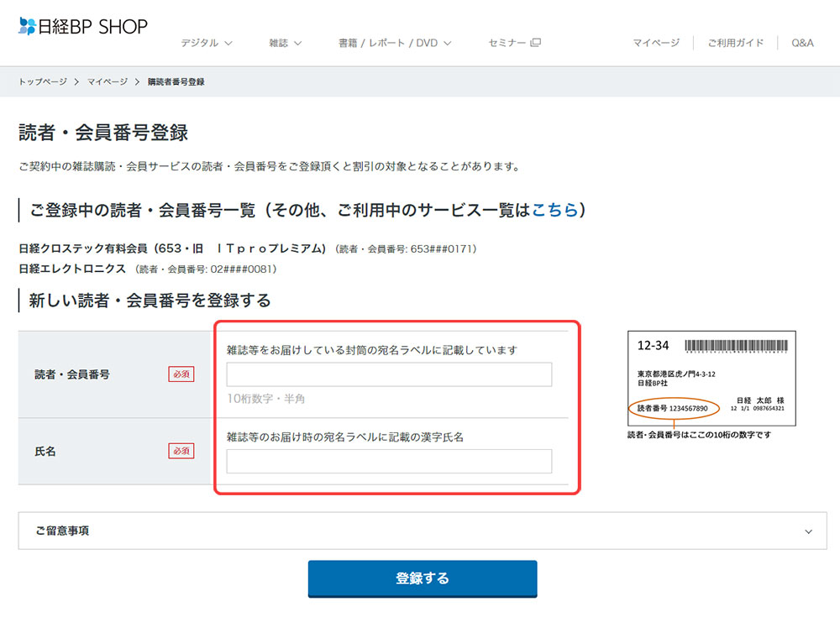Screen dimensions: 840x617
Task: Open ご利用ガイド page
Action: (736, 43)
